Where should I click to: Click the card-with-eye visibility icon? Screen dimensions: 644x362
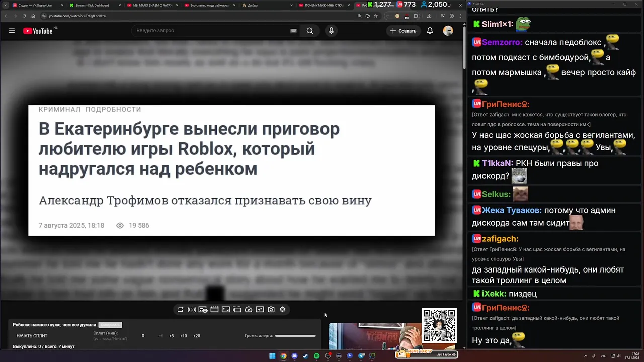point(203,310)
